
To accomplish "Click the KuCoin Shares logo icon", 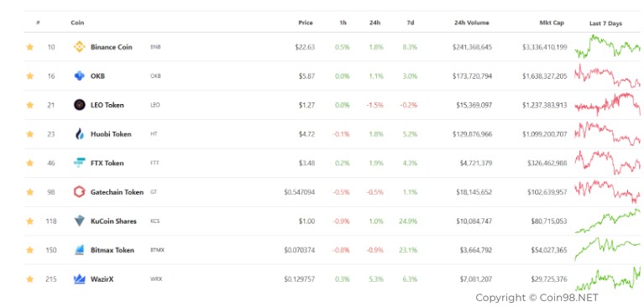I will tap(79, 221).
